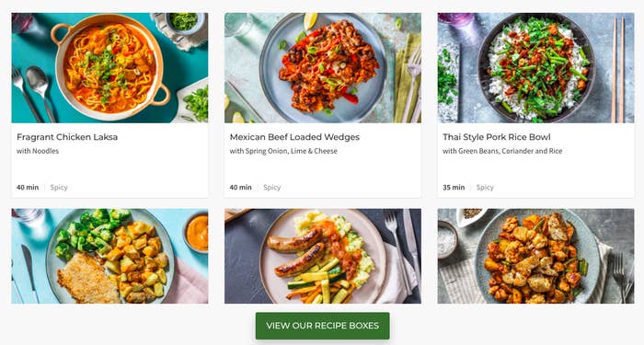
Task: Open the Mexican Beef Loaded Wedges title
Action: (294, 137)
